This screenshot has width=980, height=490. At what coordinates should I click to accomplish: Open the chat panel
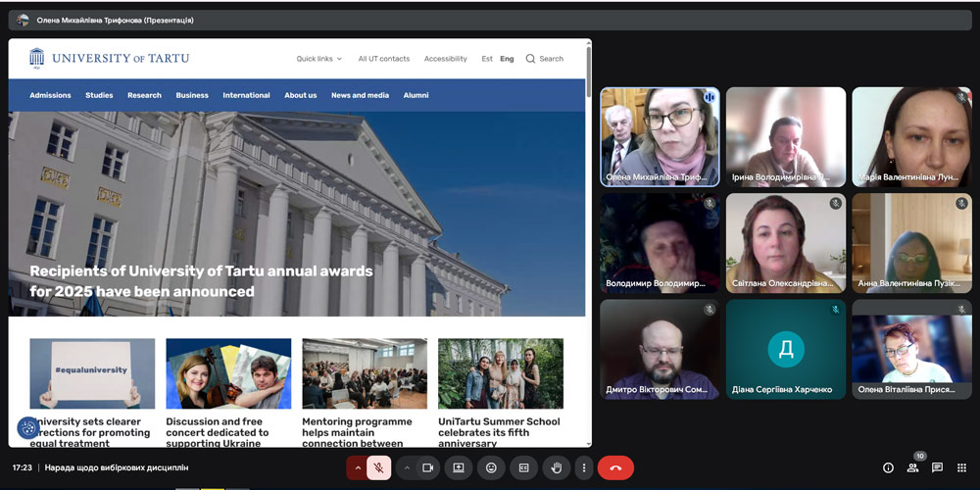pos(937,467)
